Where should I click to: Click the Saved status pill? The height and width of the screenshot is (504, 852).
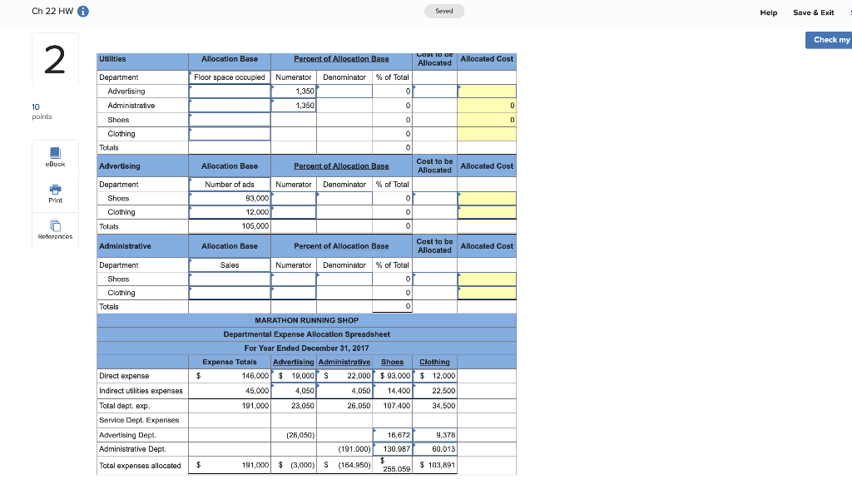[443, 12]
